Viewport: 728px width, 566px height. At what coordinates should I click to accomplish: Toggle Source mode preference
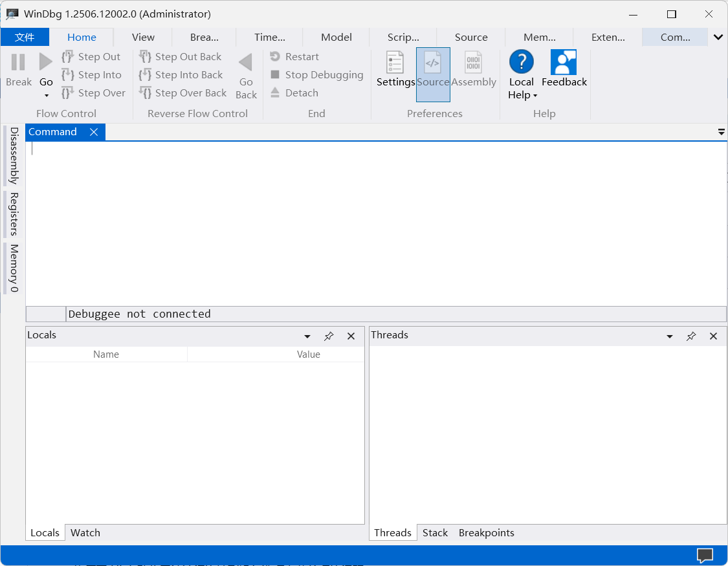point(433,74)
